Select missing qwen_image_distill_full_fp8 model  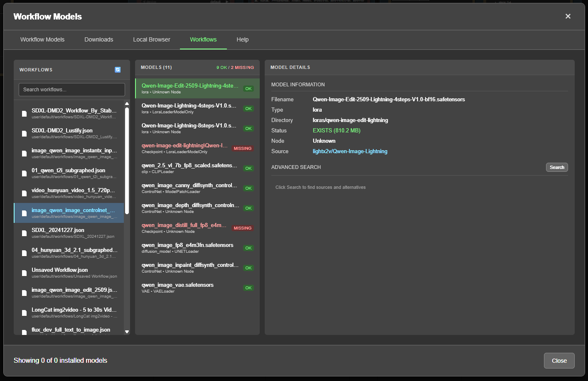pos(197,228)
